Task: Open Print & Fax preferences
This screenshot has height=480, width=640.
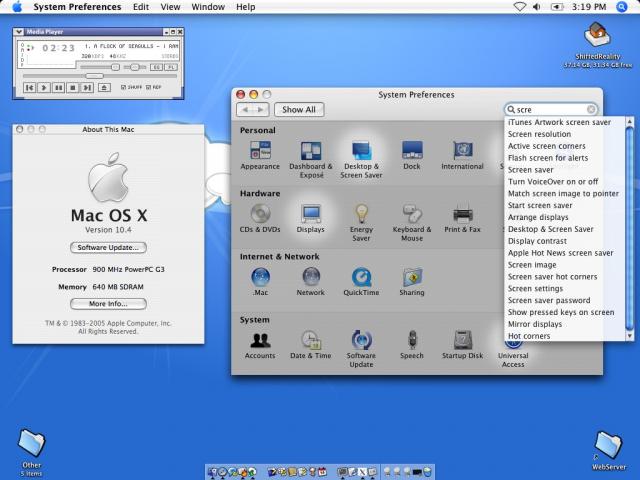Action: [462, 218]
